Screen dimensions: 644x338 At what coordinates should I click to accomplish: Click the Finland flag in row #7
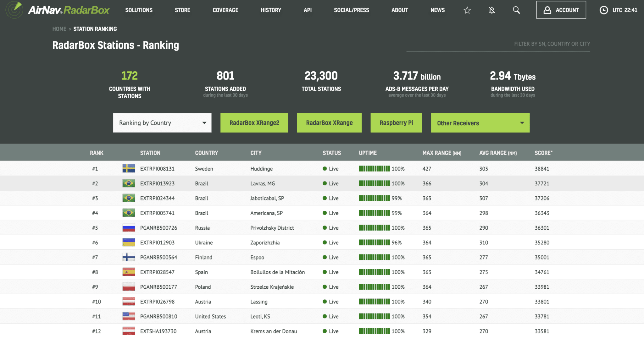(129, 257)
